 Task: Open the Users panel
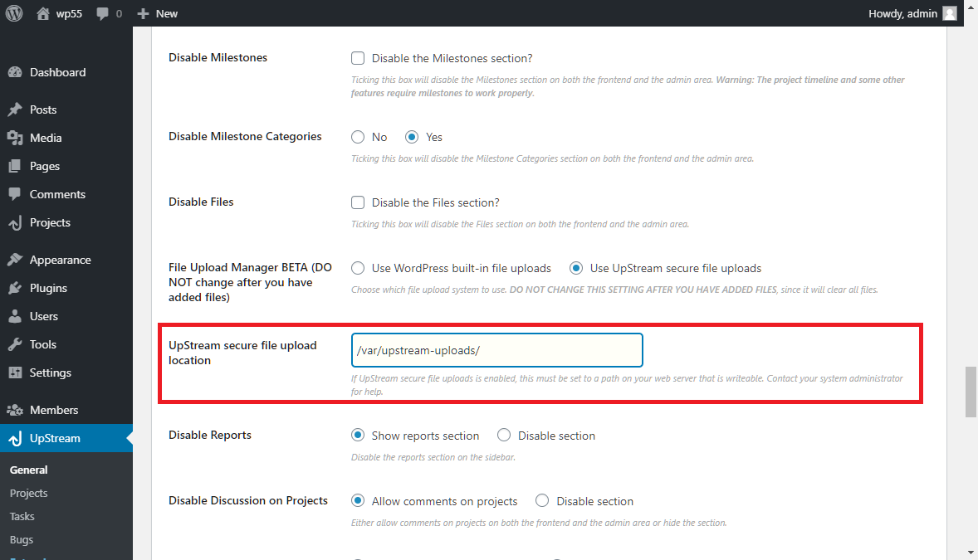click(x=42, y=316)
